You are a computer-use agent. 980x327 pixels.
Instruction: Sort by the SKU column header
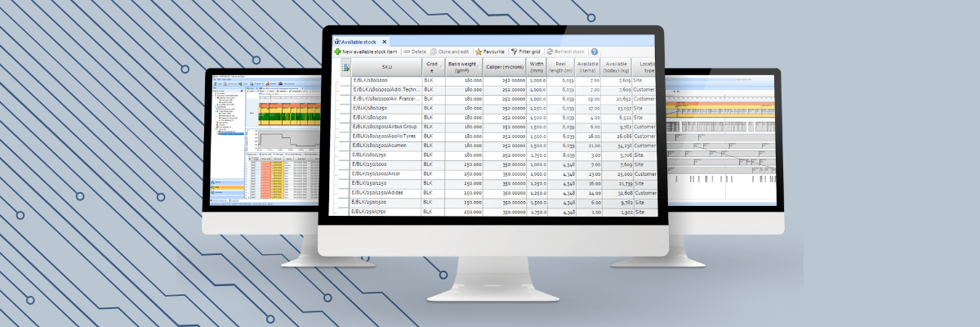[386, 67]
